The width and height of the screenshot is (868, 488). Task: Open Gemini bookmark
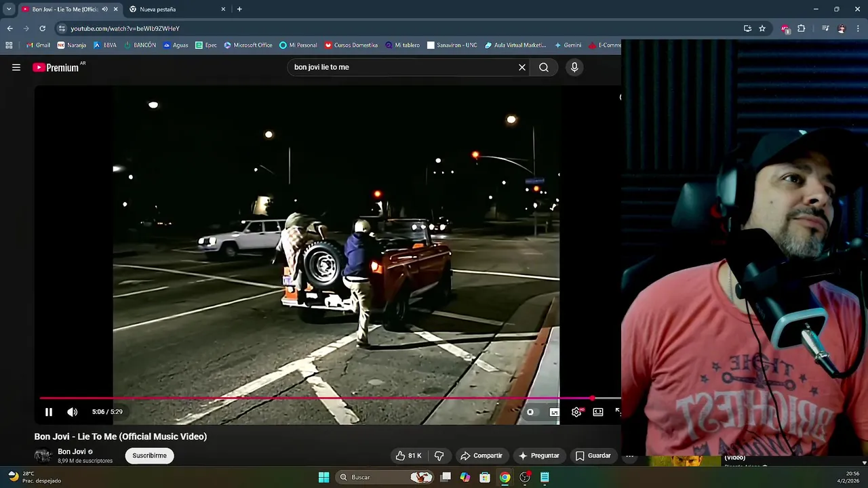click(568, 45)
